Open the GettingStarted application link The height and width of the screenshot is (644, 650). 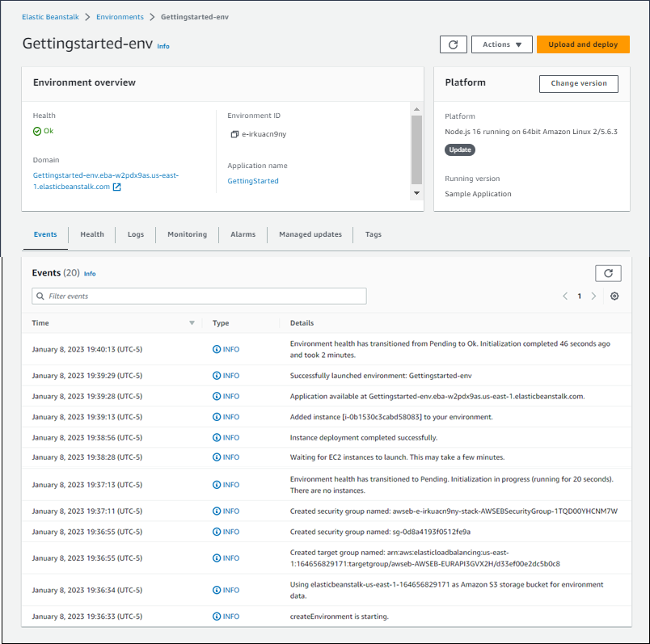tap(253, 181)
